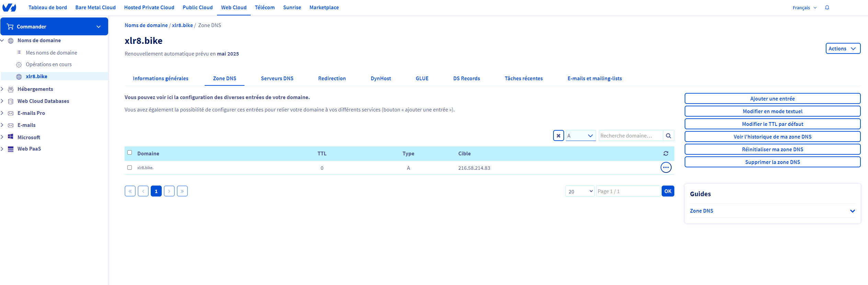Focus the Recherche domaine search field
Image resolution: width=868 pixels, height=285 pixels.
pyautogui.click(x=630, y=136)
